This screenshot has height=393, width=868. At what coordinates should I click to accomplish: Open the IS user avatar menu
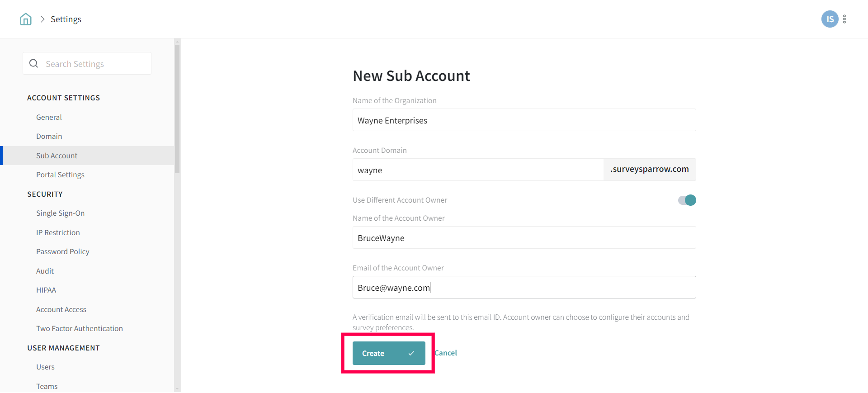click(x=830, y=19)
